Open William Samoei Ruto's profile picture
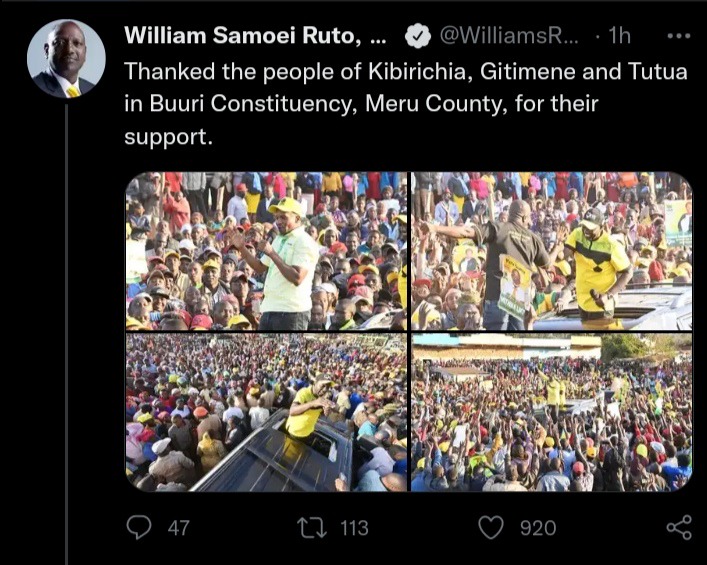The image size is (707, 565). pos(66,59)
